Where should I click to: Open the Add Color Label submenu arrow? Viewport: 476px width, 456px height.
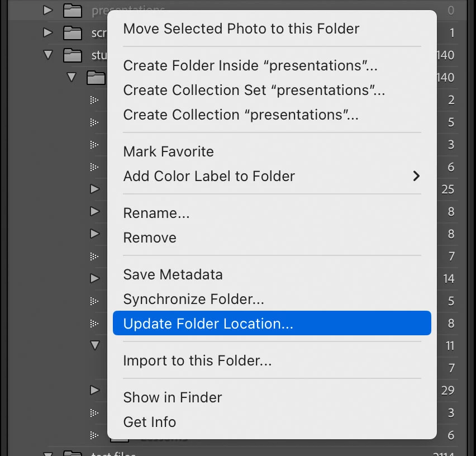416,176
